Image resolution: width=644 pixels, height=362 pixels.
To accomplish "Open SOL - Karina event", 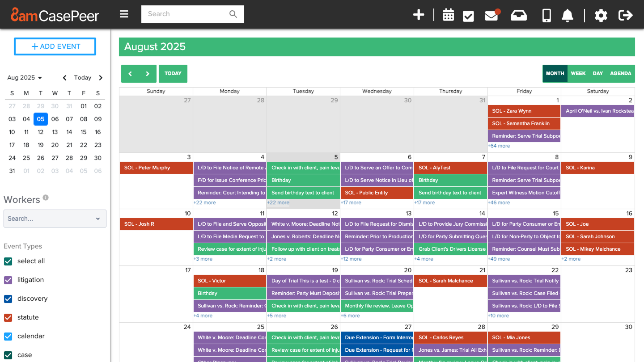I will coord(598,168).
